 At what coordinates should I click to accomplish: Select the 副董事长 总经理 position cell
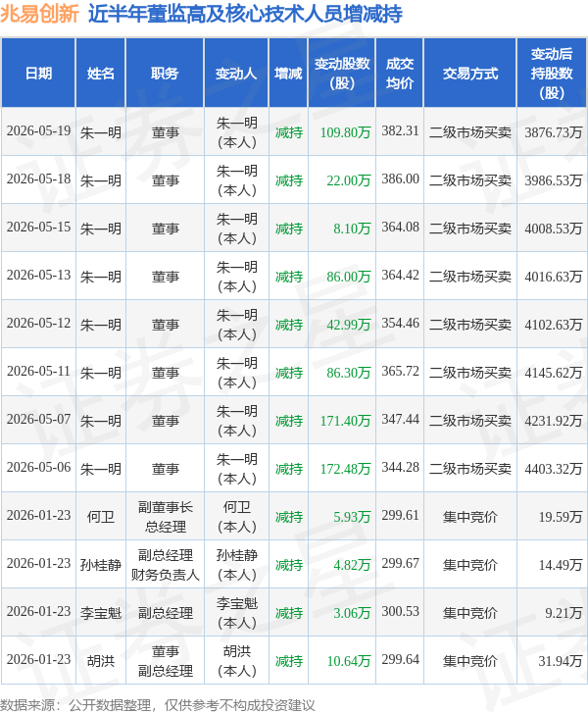[166, 517]
